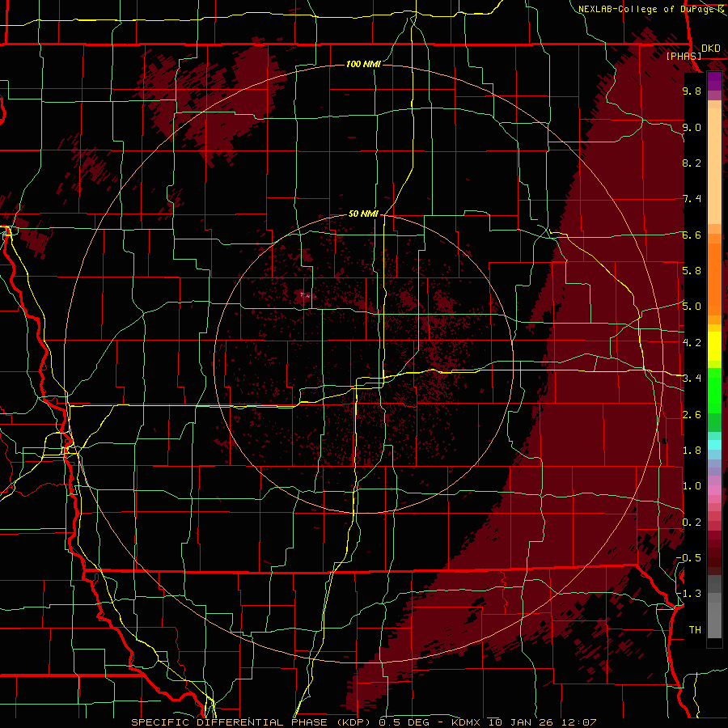Click the SPECIFIC DIFFERENTIAL PHASE (KDP) caption

[x=253, y=722]
